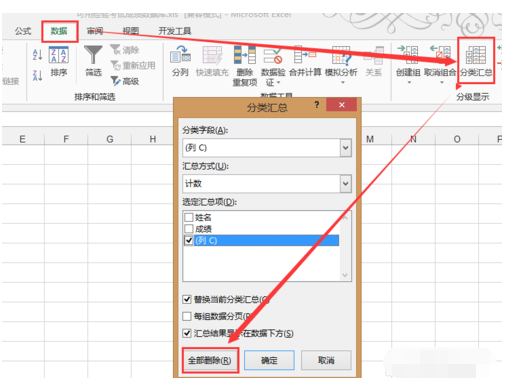Switch to the 开发工具 ribbon tab

pos(175,31)
